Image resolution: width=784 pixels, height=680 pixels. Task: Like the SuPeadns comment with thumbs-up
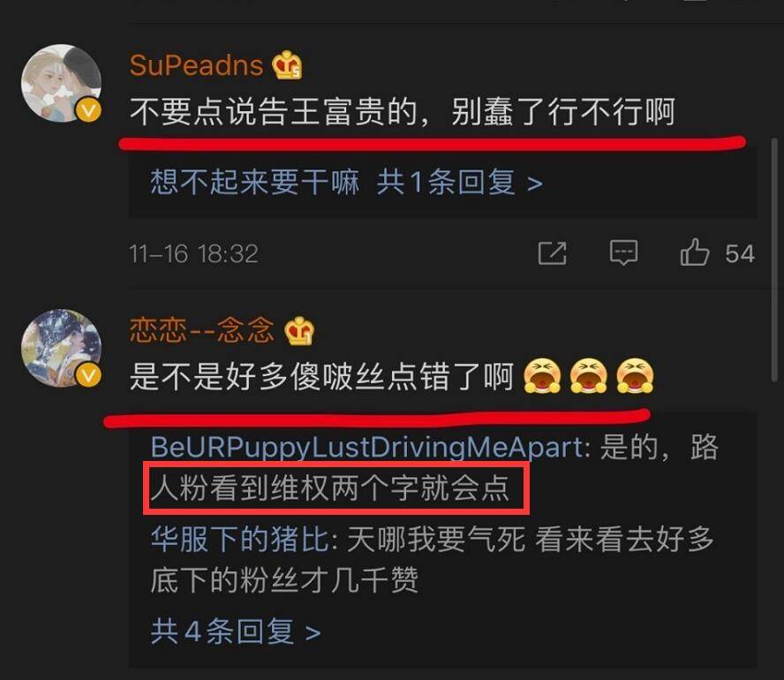(x=695, y=252)
